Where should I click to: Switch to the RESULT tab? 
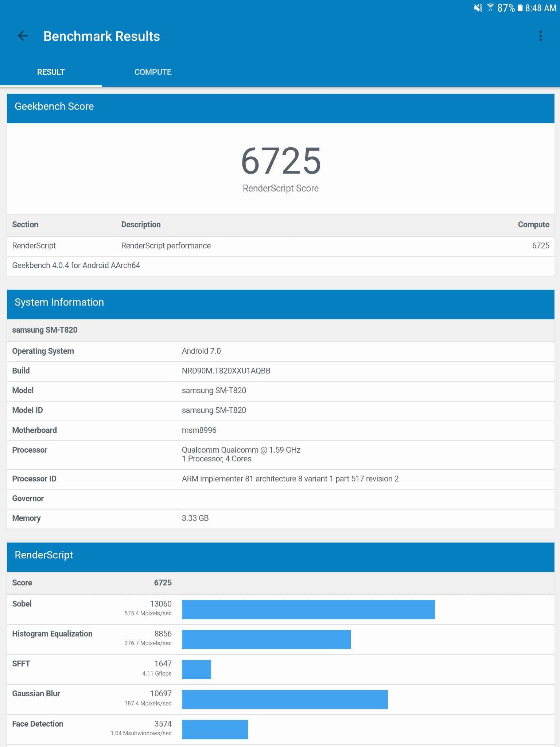click(x=51, y=72)
